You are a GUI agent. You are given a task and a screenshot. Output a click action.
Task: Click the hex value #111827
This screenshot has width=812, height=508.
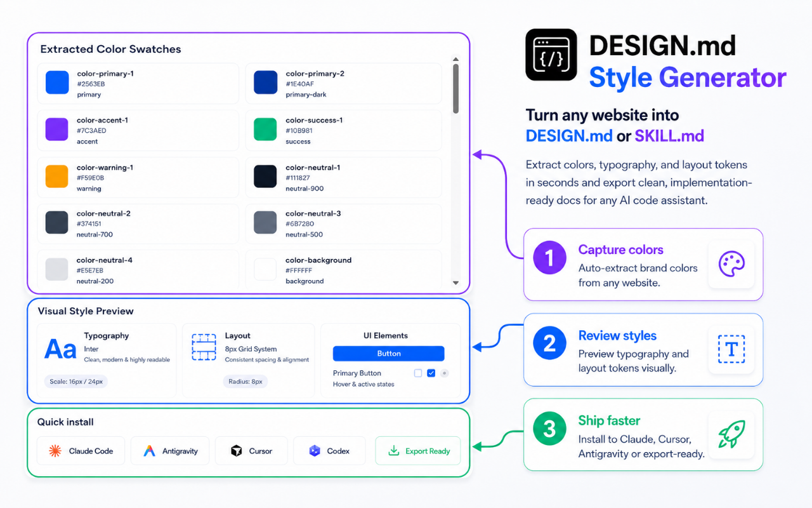coord(298,178)
